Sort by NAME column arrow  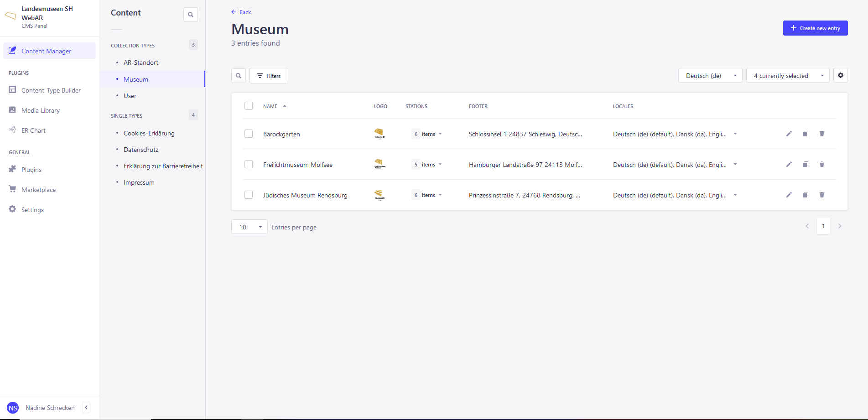[285, 106]
